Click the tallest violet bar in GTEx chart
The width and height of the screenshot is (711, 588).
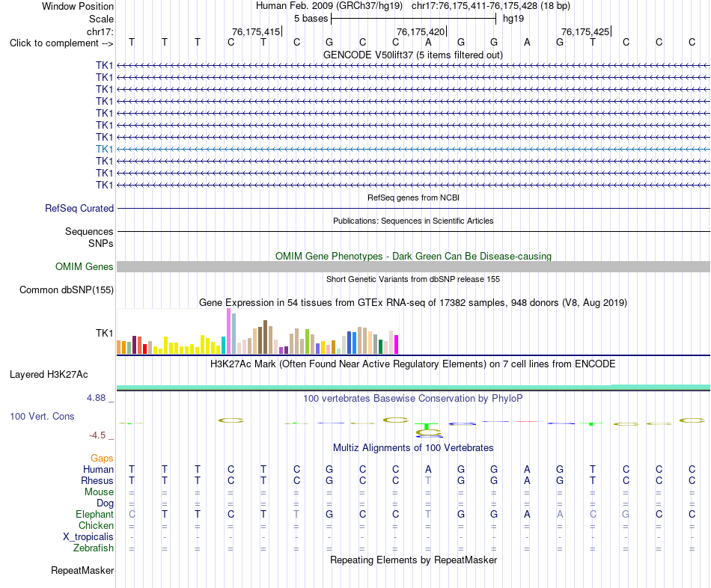[x=228, y=331]
